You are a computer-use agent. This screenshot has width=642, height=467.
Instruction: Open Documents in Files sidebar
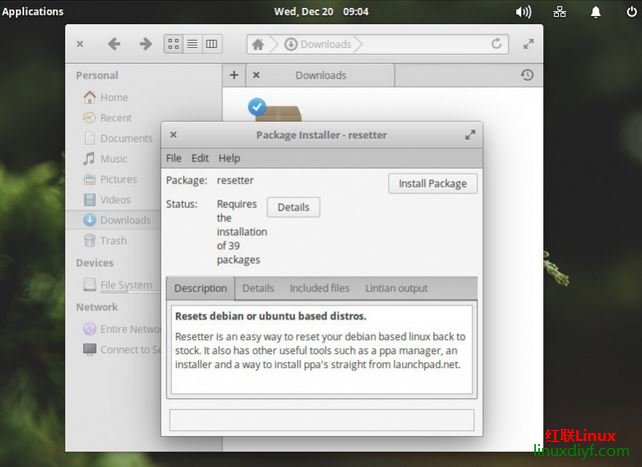pyautogui.click(x=113, y=138)
